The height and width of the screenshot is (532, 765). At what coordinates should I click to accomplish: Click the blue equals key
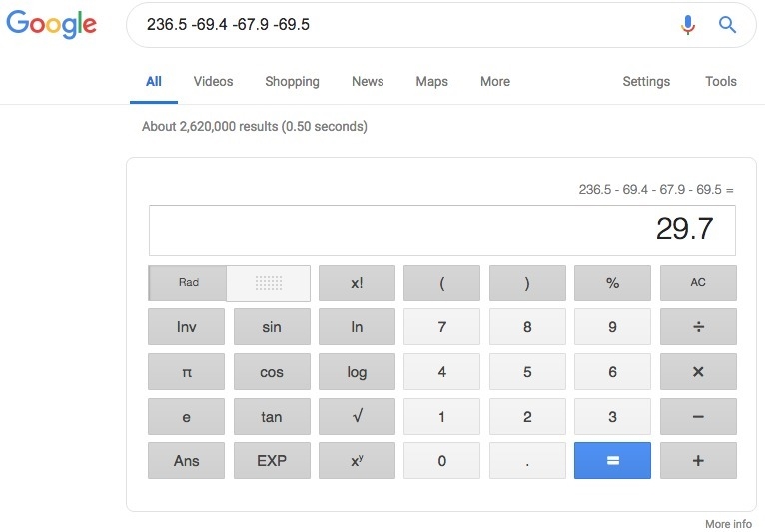[612, 461]
